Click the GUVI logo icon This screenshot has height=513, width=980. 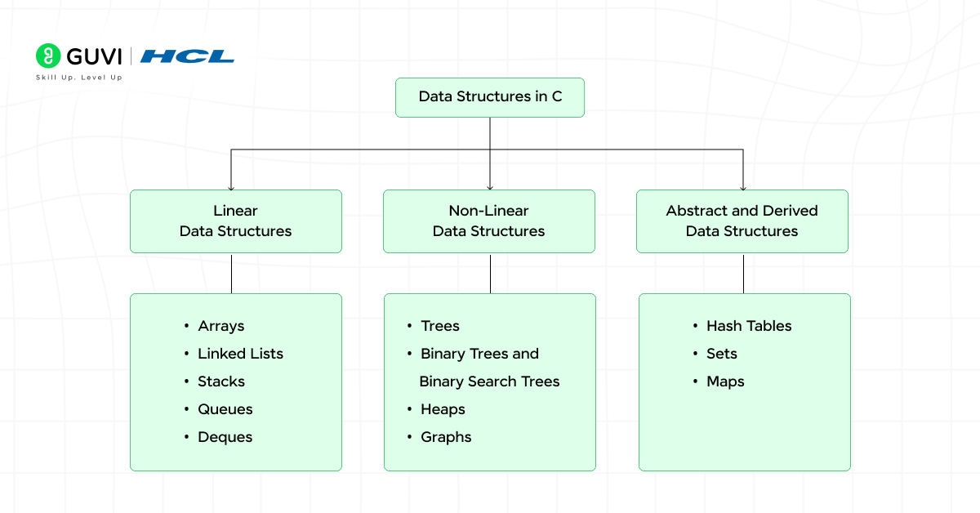[x=49, y=56]
